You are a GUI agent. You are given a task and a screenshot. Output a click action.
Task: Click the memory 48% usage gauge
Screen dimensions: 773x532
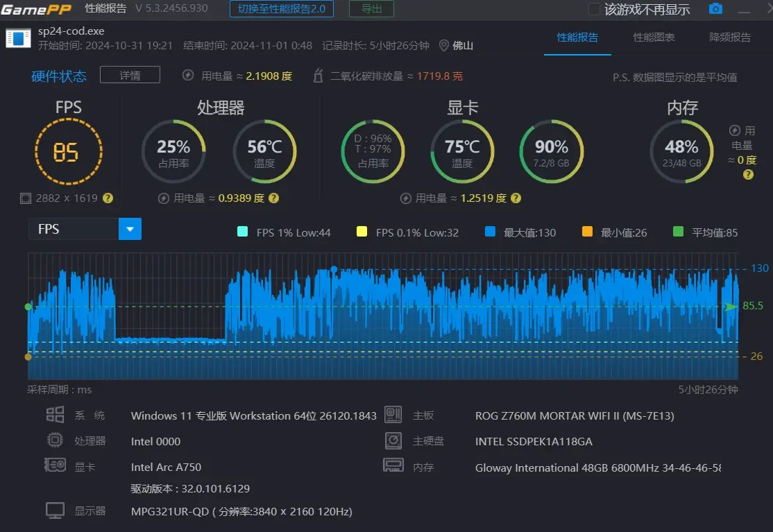point(682,152)
